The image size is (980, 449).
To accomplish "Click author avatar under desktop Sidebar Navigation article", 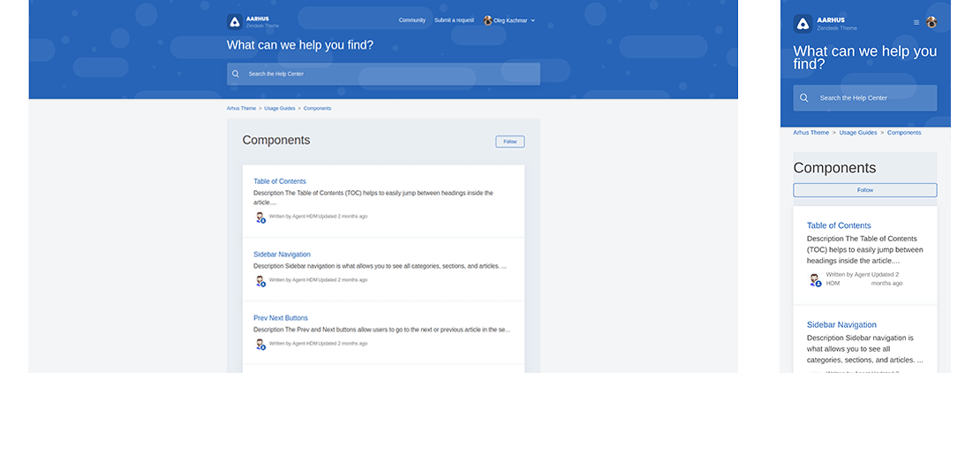I will (x=260, y=280).
